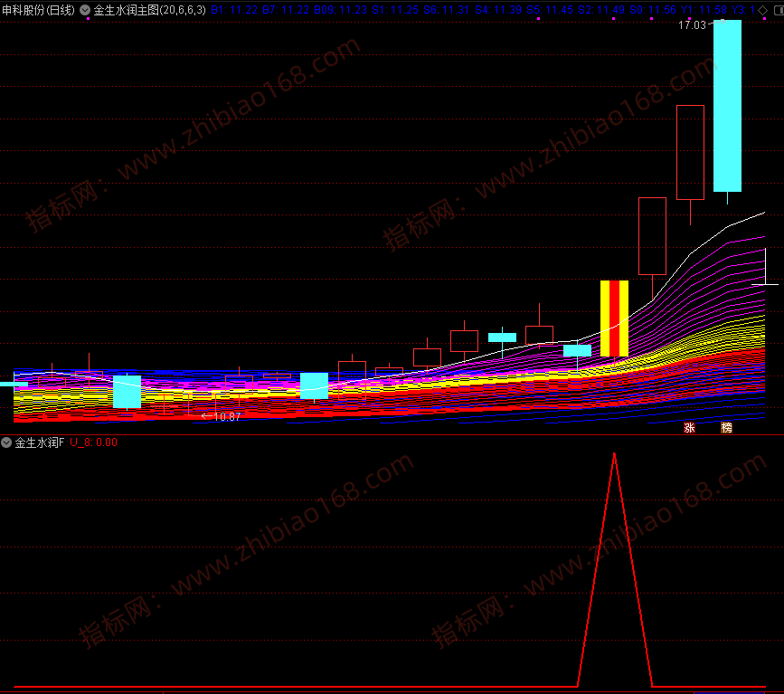Click the indicator name 金生水润主图(20,6,6,3)
This screenshot has width=784, height=694.
[149, 10]
